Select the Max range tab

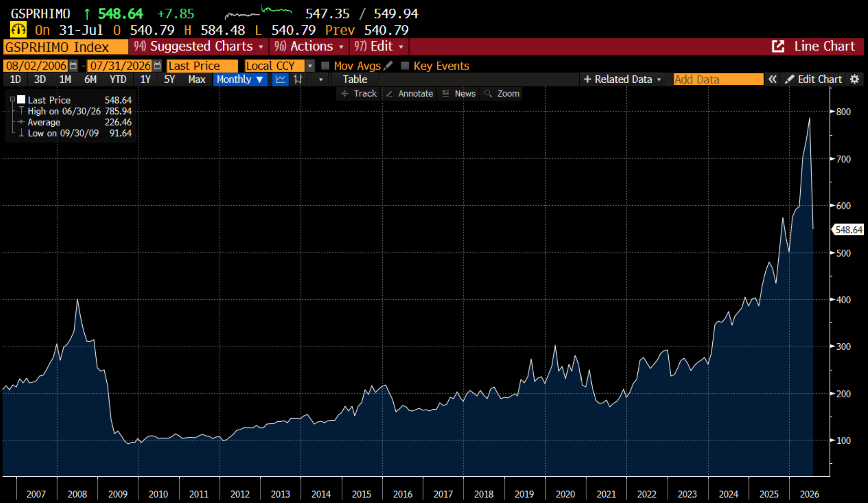pyautogui.click(x=197, y=79)
